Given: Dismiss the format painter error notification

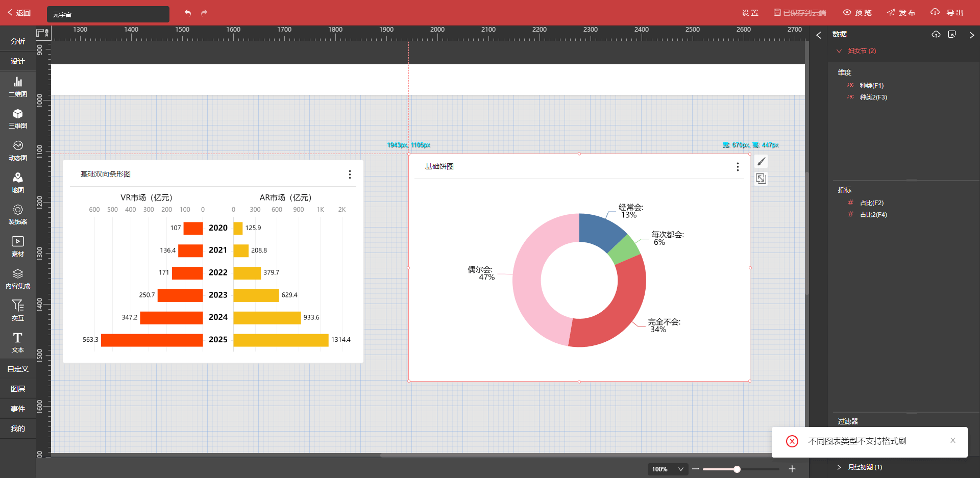Looking at the screenshot, I should coord(952,441).
